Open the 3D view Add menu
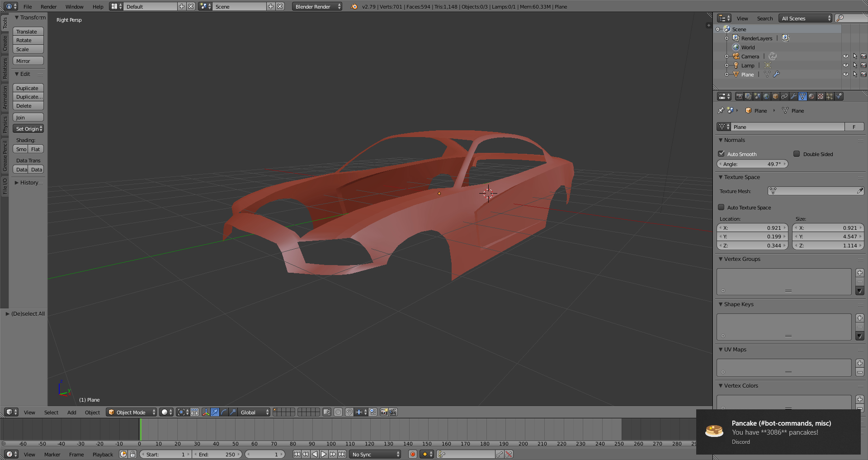The height and width of the screenshot is (460, 868). tap(71, 412)
